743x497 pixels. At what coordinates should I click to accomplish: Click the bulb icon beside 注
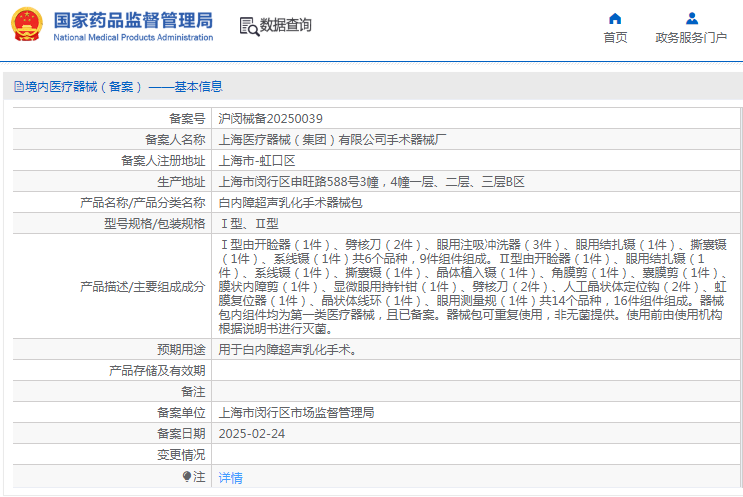(187, 476)
